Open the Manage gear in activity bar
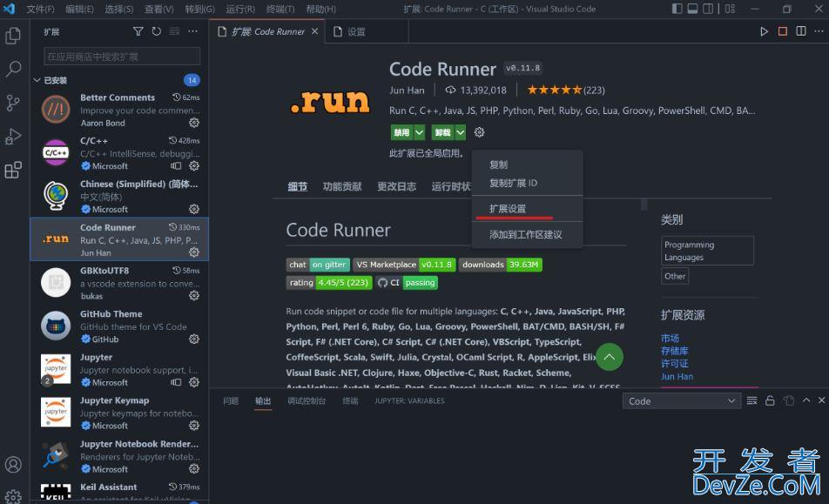The width and height of the screenshot is (829, 504). pyautogui.click(x=13, y=497)
